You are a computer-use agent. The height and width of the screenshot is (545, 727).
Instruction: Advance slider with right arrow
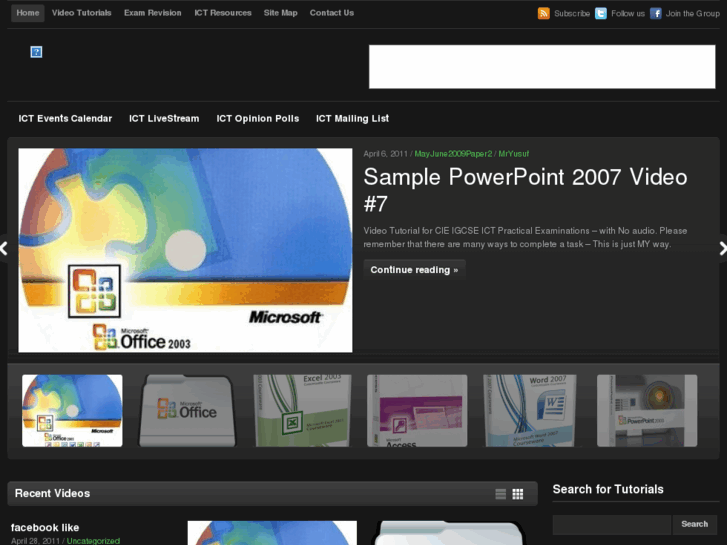(x=723, y=248)
